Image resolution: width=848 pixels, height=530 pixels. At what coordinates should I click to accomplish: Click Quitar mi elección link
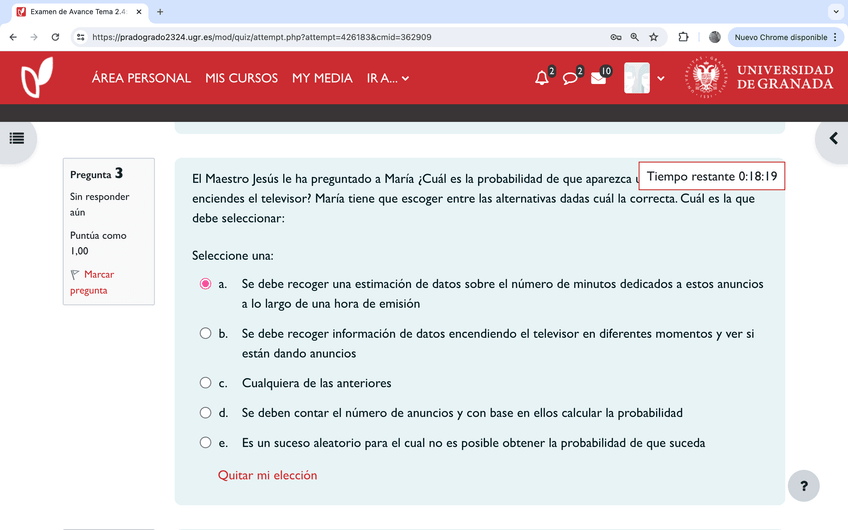[x=267, y=475]
